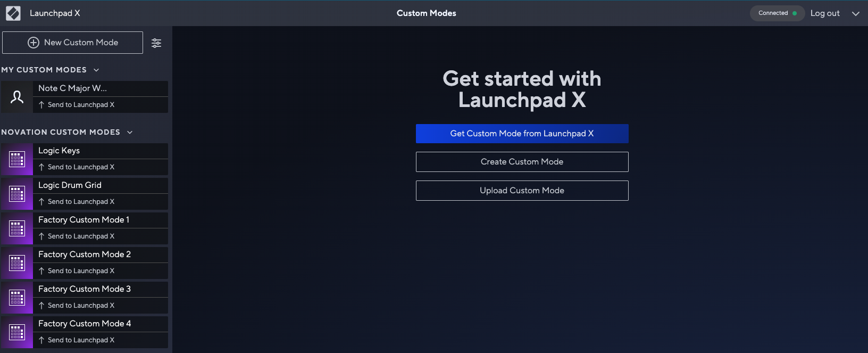Click Factory Custom Mode 4 grid icon
This screenshot has height=353, width=868.
[x=17, y=332]
